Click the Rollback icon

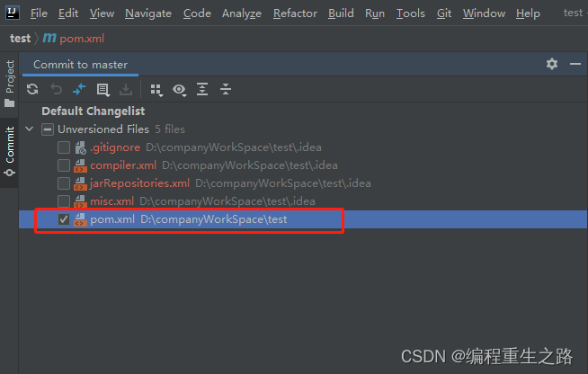[57, 89]
